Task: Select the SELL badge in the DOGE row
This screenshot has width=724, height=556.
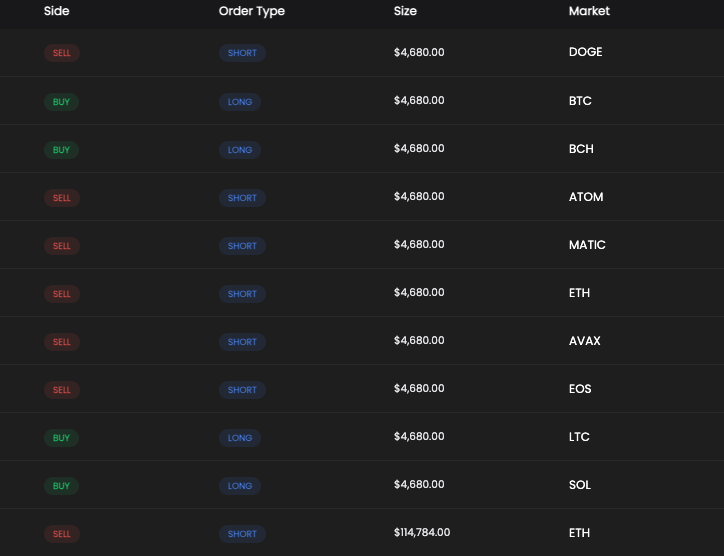Action: tap(62, 53)
